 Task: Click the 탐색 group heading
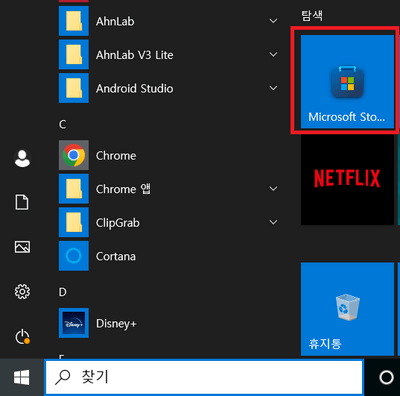tap(312, 15)
